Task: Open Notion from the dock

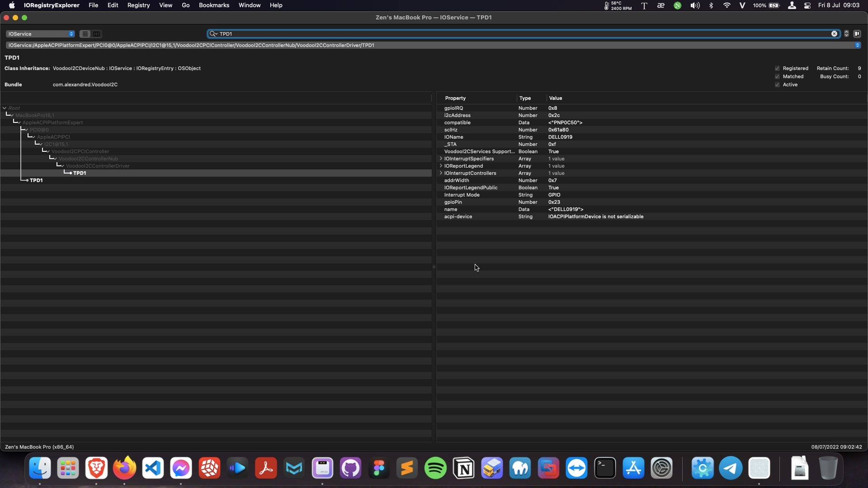Action: point(464,469)
